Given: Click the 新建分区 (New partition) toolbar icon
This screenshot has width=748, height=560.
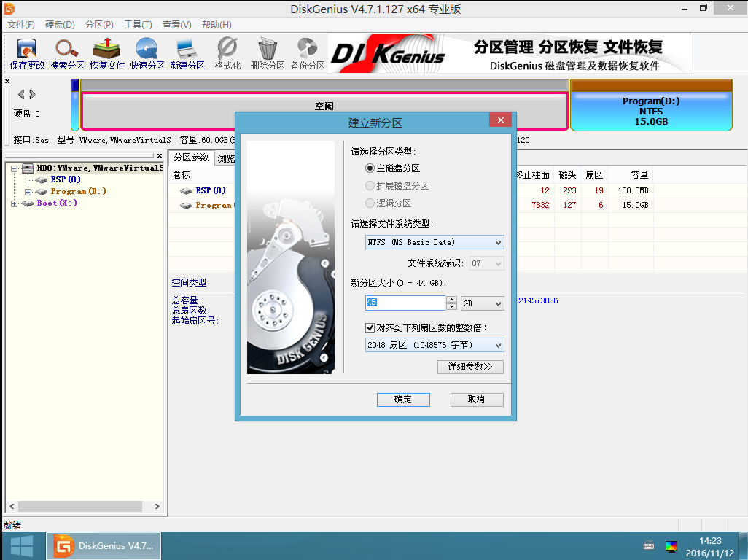Looking at the screenshot, I should (187, 54).
